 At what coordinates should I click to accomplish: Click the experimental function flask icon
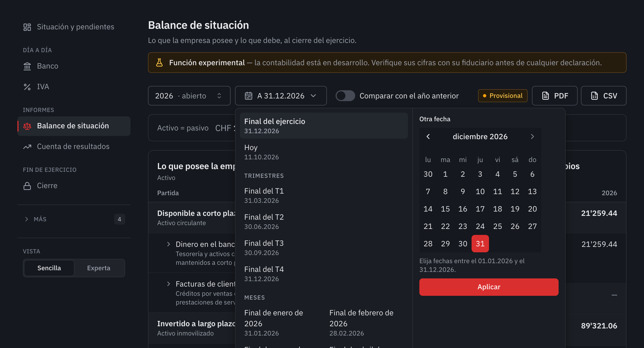click(159, 63)
